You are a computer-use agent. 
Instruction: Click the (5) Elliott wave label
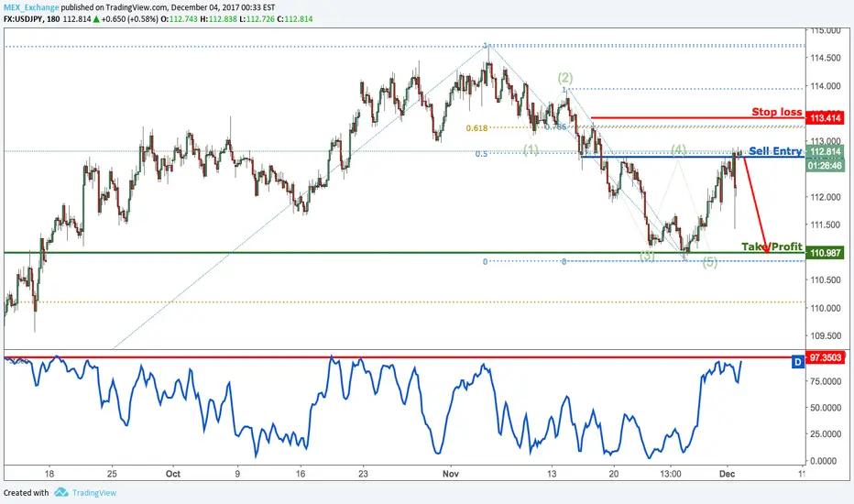click(x=709, y=263)
